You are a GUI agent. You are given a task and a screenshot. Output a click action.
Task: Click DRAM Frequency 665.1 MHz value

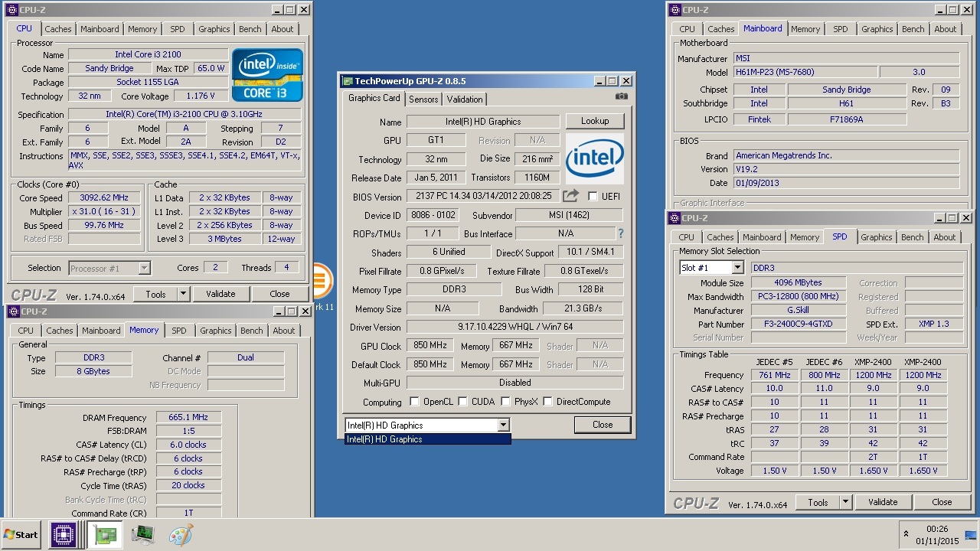click(x=188, y=417)
